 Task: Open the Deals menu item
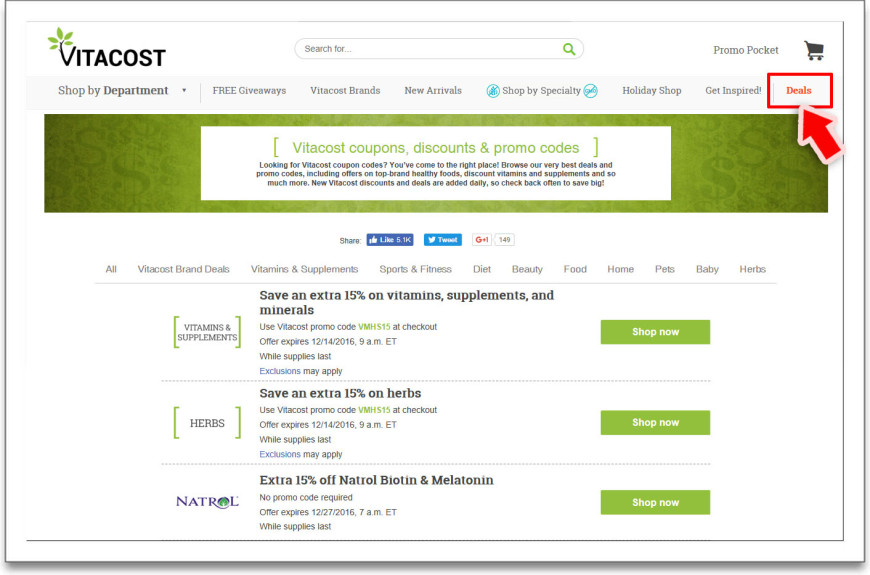pyautogui.click(x=798, y=90)
